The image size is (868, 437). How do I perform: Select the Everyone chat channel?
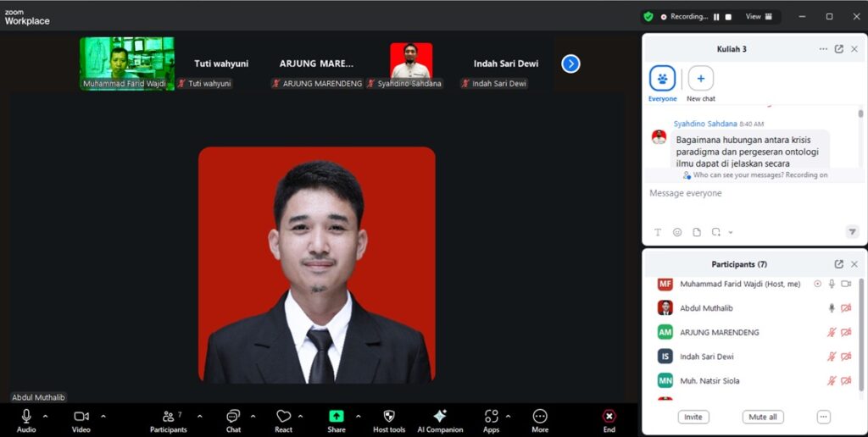pos(663,84)
